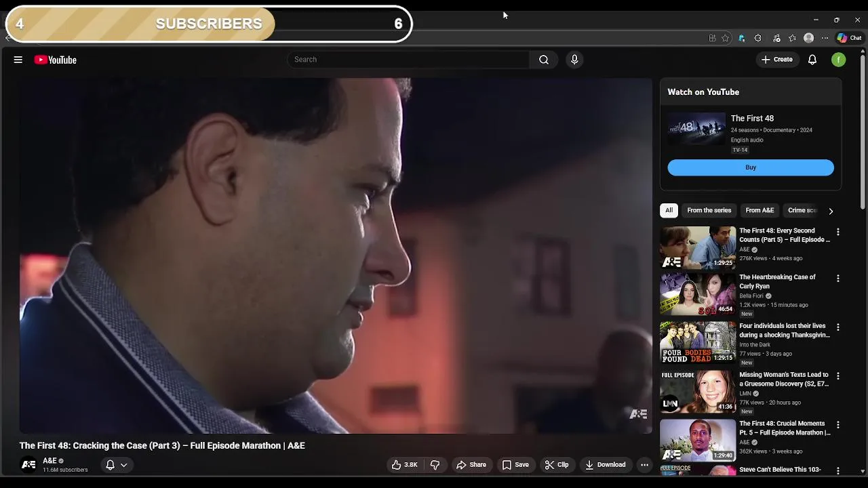Image resolution: width=868 pixels, height=488 pixels.
Task: Open the YouTube hamburger guide menu
Action: coord(18,60)
